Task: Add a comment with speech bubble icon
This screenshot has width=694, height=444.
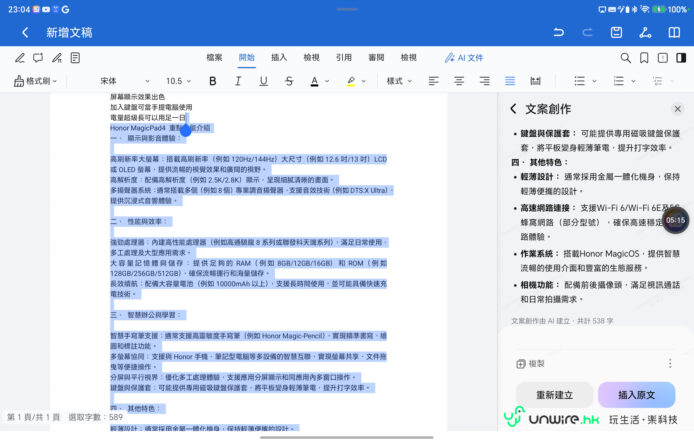Action: 38,58
